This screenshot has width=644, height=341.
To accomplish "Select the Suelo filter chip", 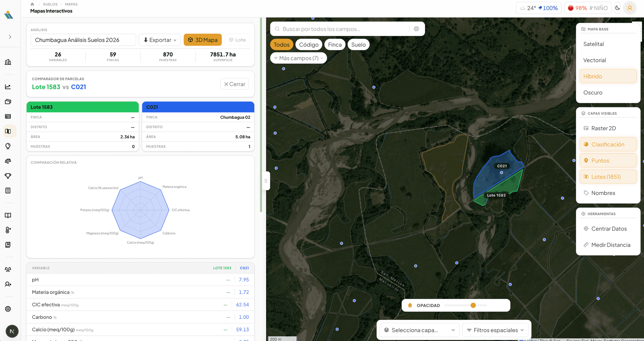I will pos(359,45).
